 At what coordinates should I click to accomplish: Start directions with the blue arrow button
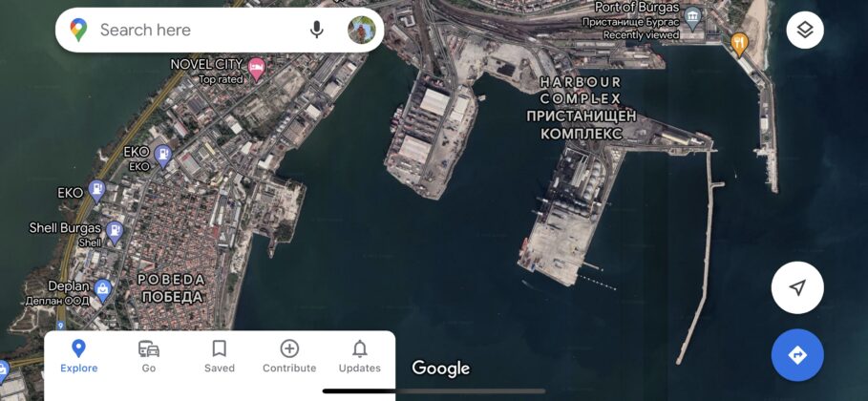[797, 355]
